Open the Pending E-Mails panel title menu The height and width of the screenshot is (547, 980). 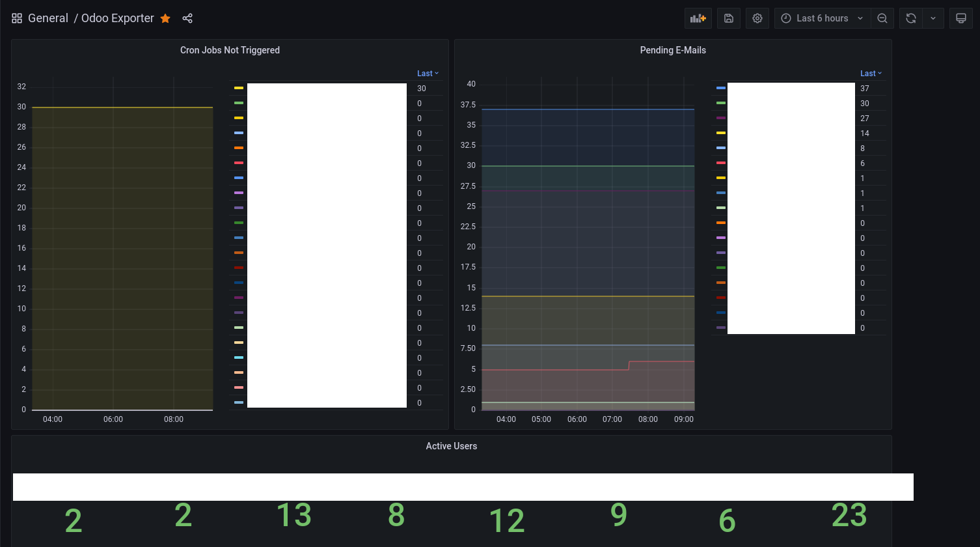pyautogui.click(x=673, y=50)
